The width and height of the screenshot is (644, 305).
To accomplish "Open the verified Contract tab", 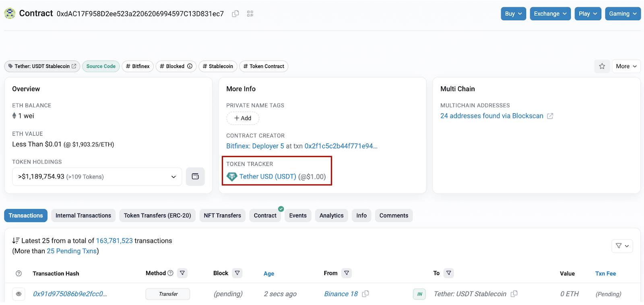I will tap(265, 216).
